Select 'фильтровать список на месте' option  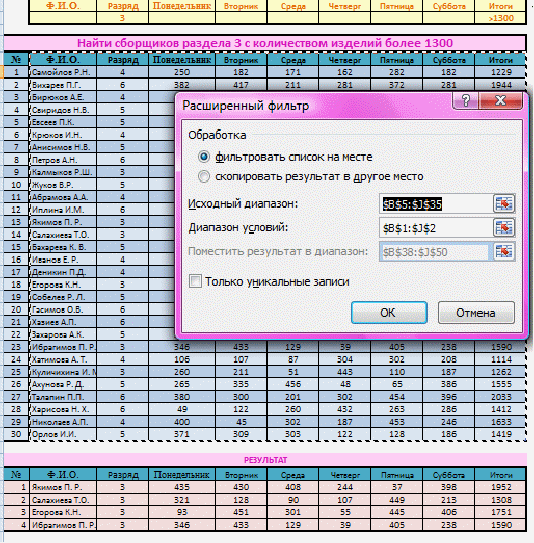(x=204, y=157)
